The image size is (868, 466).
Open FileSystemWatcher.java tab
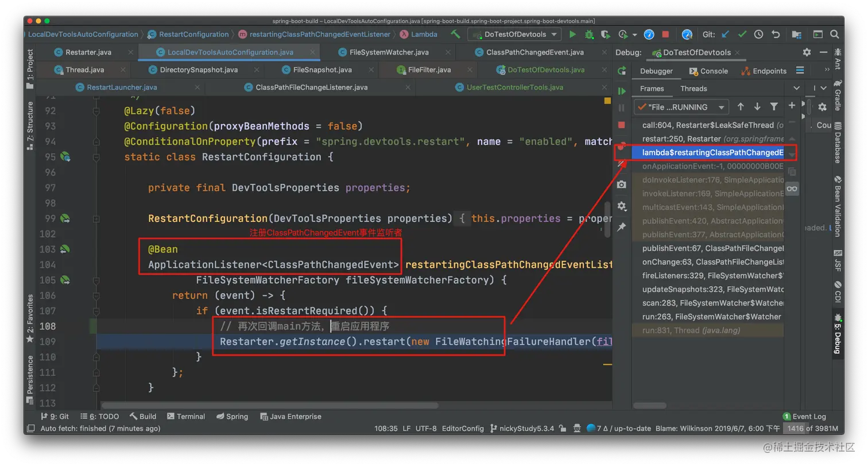tap(389, 52)
